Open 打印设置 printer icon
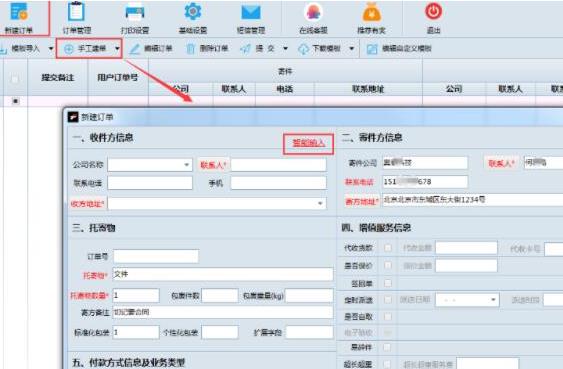 pos(135,18)
